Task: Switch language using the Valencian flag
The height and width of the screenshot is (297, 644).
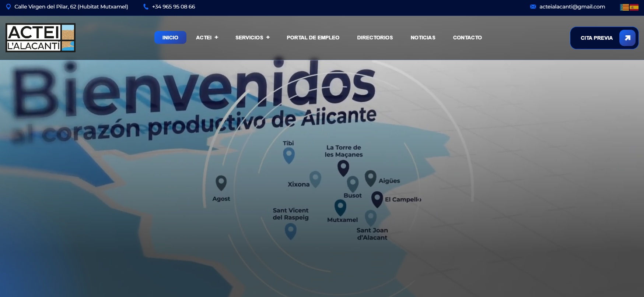Action: click(x=624, y=7)
